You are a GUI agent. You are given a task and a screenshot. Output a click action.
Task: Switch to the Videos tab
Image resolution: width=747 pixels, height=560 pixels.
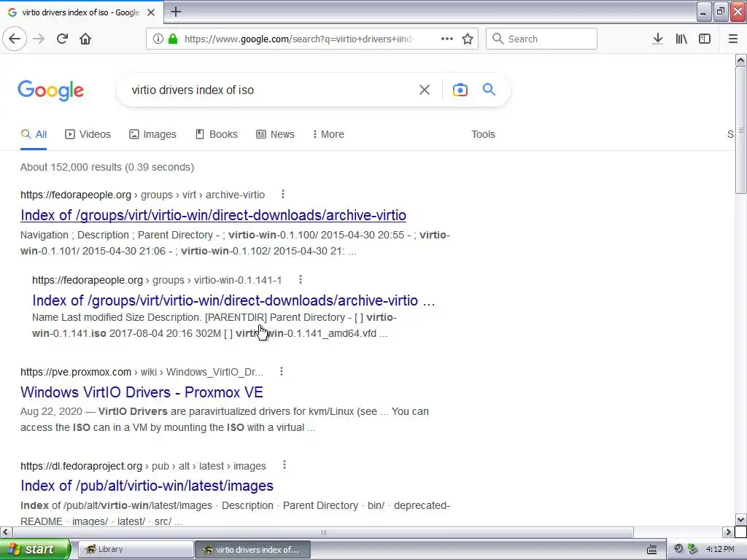click(x=88, y=134)
